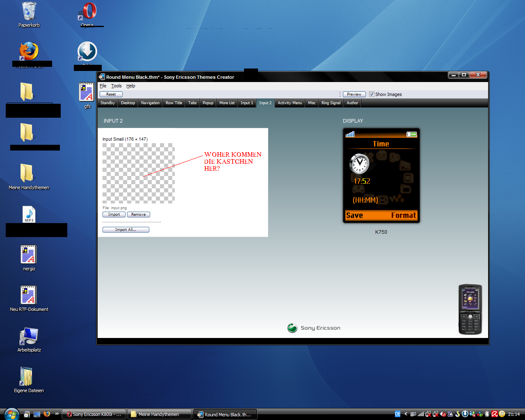Image resolution: width=525 pixels, height=420 pixels.
Task: Switch to the Input 1 tab
Action: (247, 103)
